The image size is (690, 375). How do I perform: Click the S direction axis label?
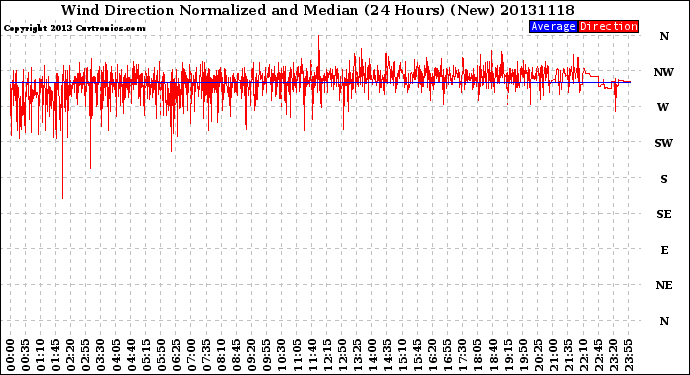[x=664, y=179]
